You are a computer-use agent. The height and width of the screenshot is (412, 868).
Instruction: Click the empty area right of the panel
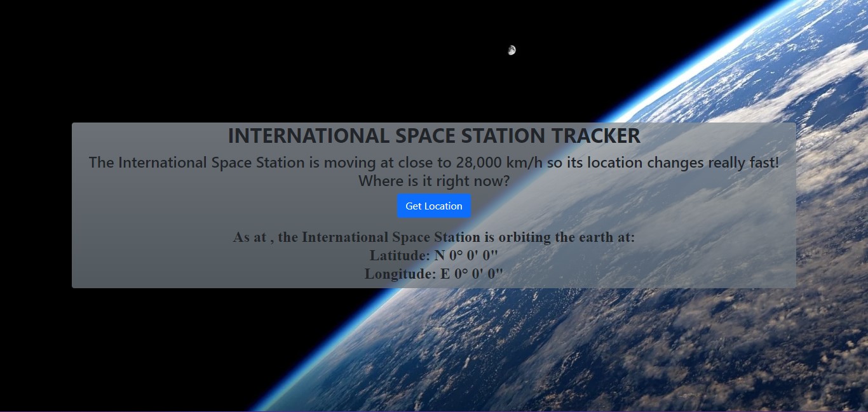tap(832, 203)
